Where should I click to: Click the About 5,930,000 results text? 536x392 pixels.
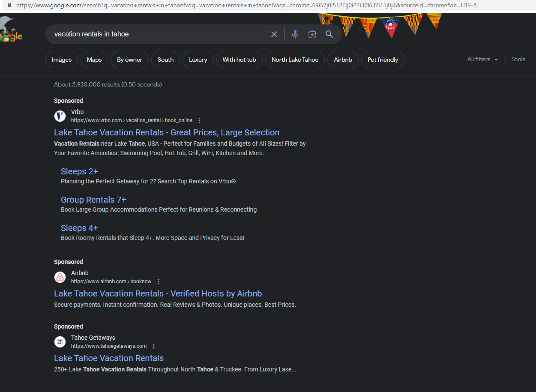click(x=108, y=84)
